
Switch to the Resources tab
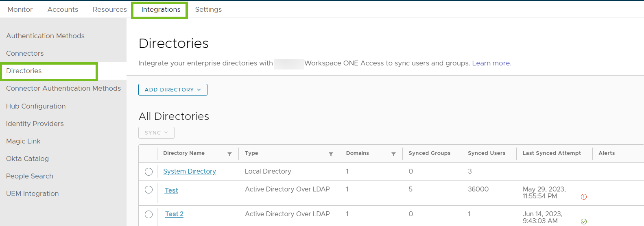110,9
